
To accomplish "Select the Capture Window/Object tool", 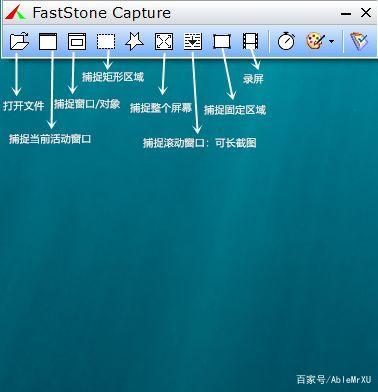I will [x=77, y=41].
